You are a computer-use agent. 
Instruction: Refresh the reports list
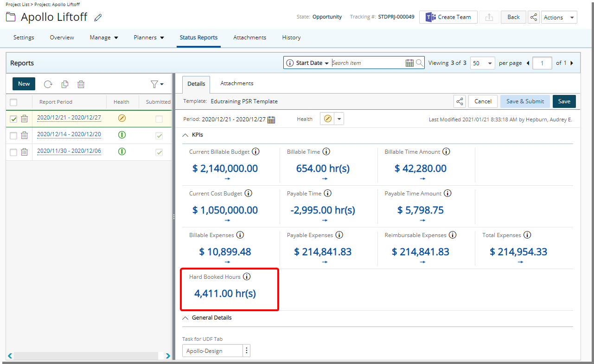(48, 84)
